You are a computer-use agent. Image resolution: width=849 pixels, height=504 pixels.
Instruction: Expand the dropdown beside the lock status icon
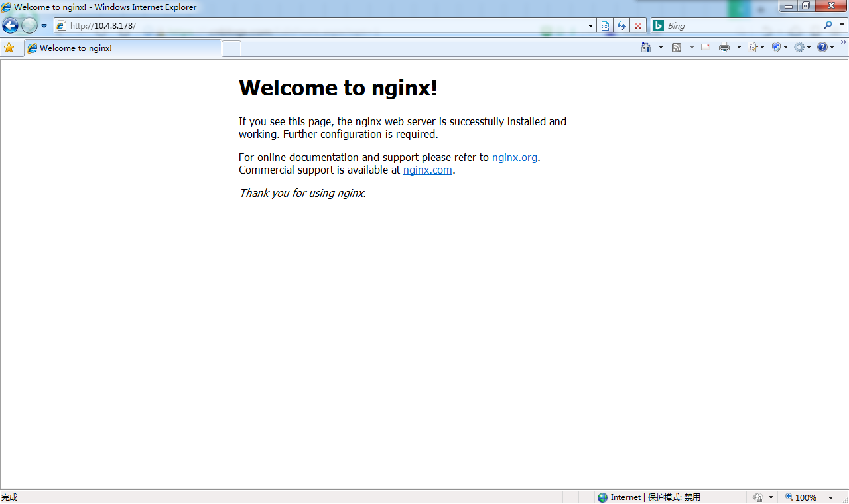pos(771,497)
